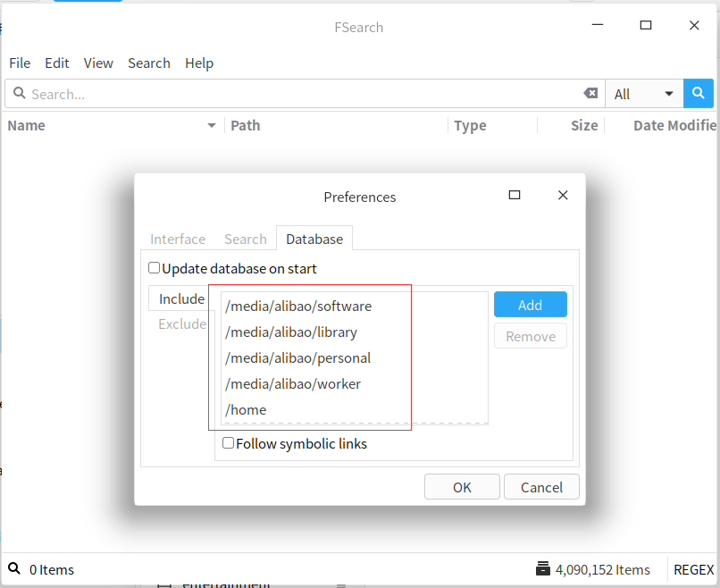Click the search icon in status bar
This screenshot has width=720, height=588.
click(14, 569)
